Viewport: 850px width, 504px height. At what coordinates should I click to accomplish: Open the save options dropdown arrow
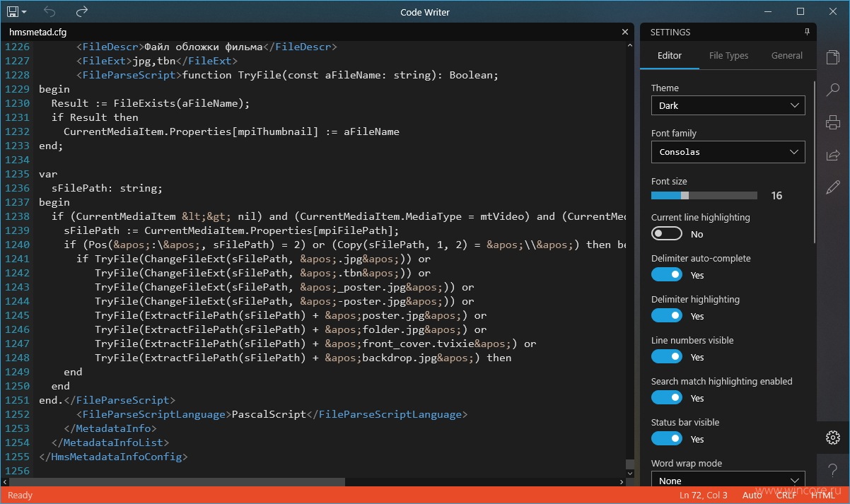pos(24,12)
